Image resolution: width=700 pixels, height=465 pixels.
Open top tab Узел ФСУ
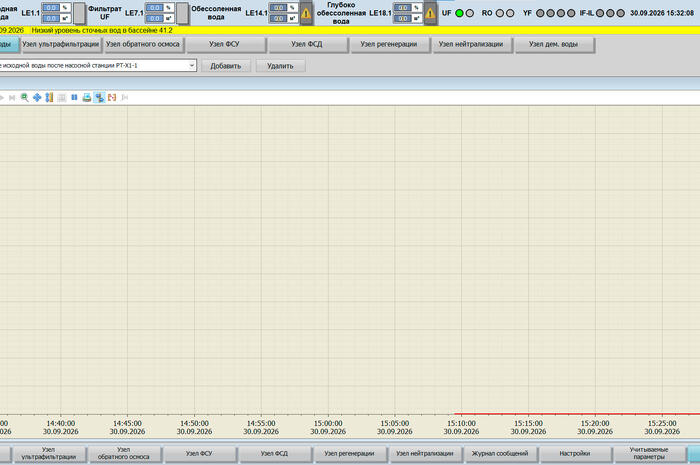coord(225,45)
